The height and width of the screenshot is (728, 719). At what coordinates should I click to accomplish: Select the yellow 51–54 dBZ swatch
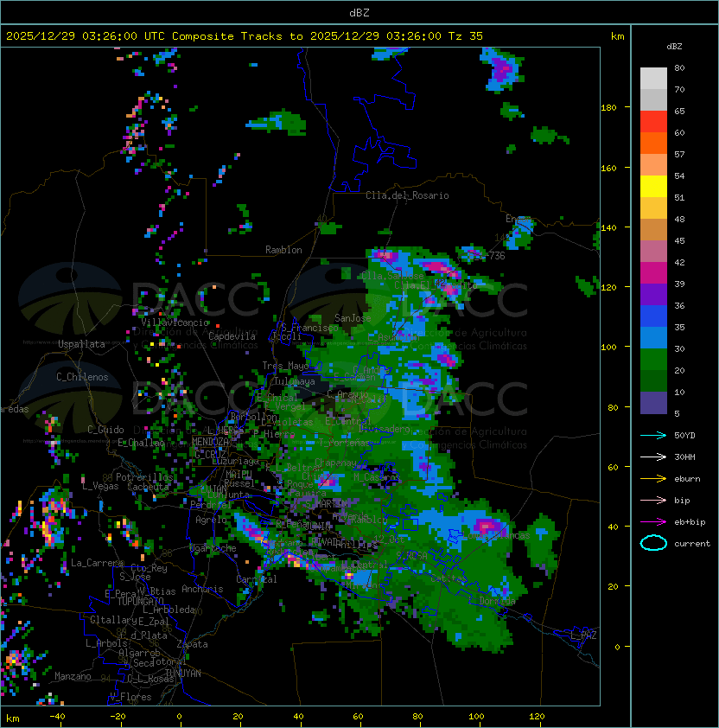coord(653,187)
